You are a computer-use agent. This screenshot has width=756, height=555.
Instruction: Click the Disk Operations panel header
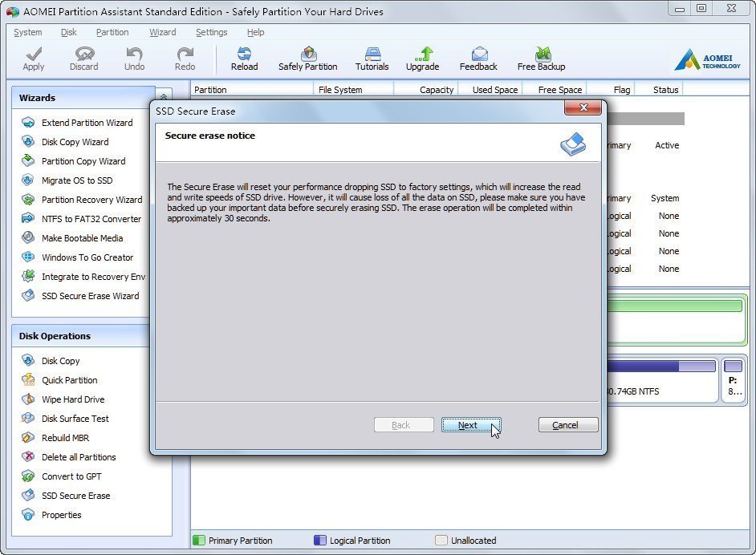[x=81, y=336]
